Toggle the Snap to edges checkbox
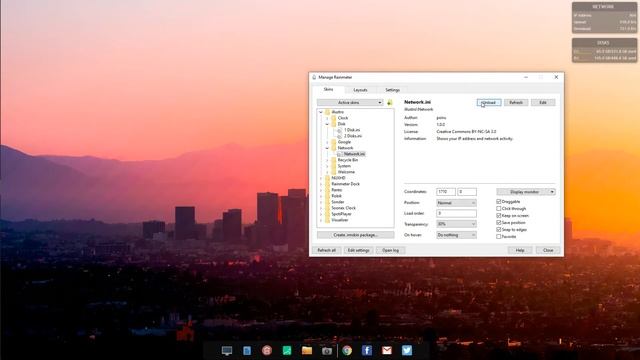The height and width of the screenshot is (360, 640). coord(499,229)
